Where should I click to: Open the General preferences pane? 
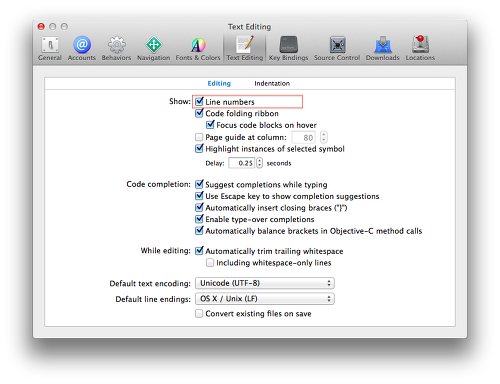click(x=50, y=49)
